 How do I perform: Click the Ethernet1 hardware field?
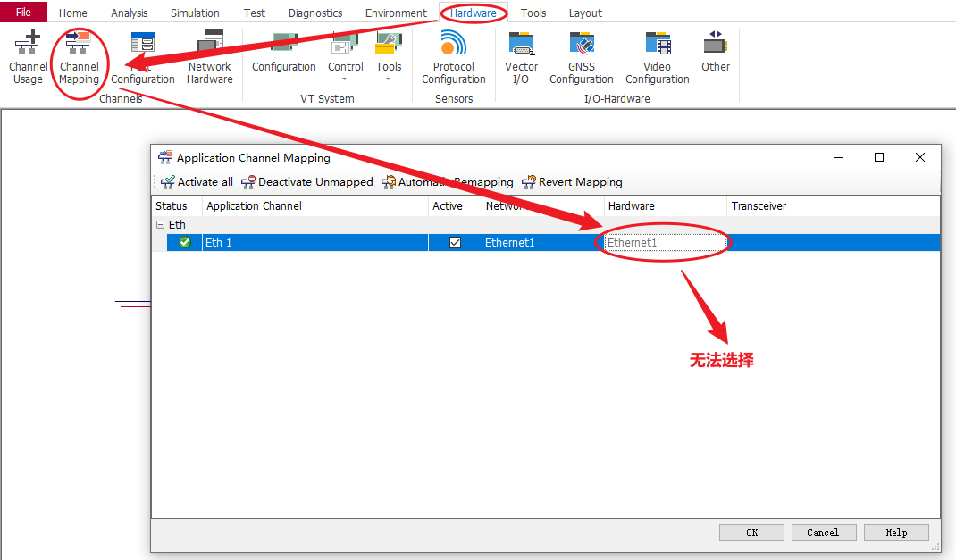[x=665, y=243]
